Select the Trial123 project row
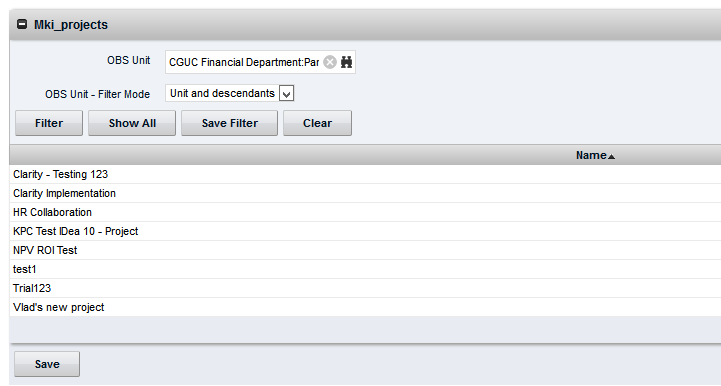The image size is (721, 386). pyautogui.click(x=365, y=288)
